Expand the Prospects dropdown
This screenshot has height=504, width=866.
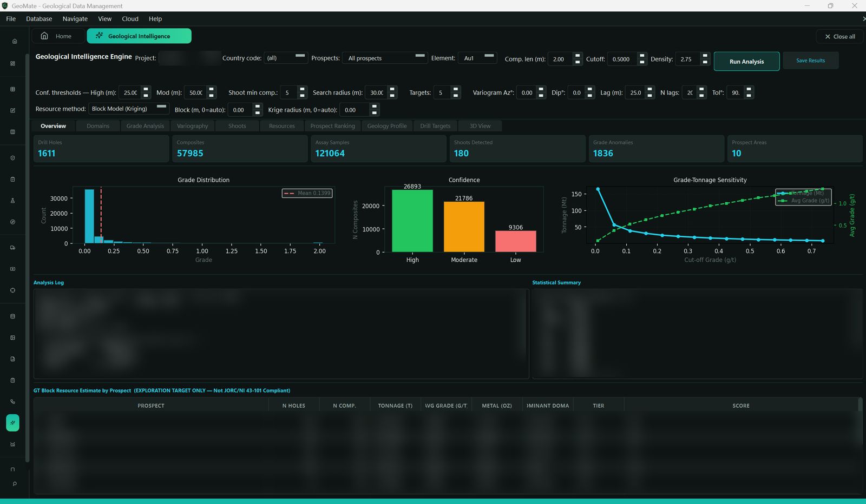[x=385, y=58]
